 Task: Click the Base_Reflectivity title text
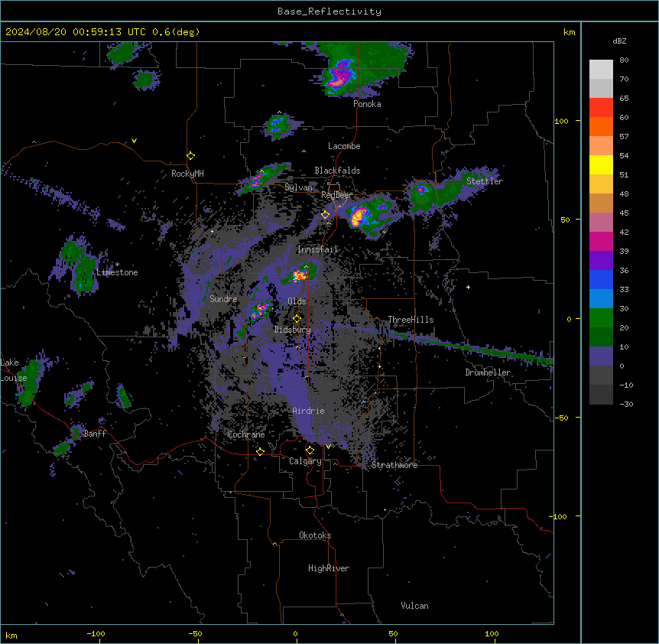pyautogui.click(x=329, y=11)
